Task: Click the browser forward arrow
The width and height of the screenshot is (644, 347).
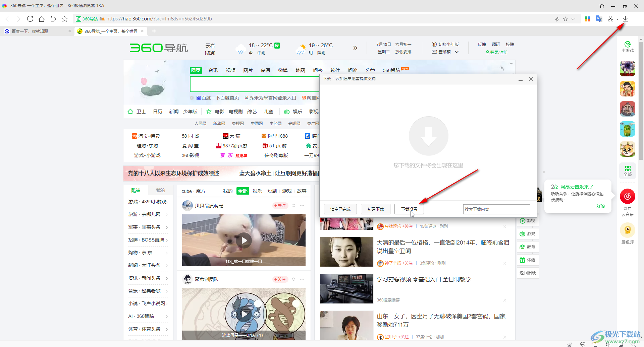Action: coord(18,19)
